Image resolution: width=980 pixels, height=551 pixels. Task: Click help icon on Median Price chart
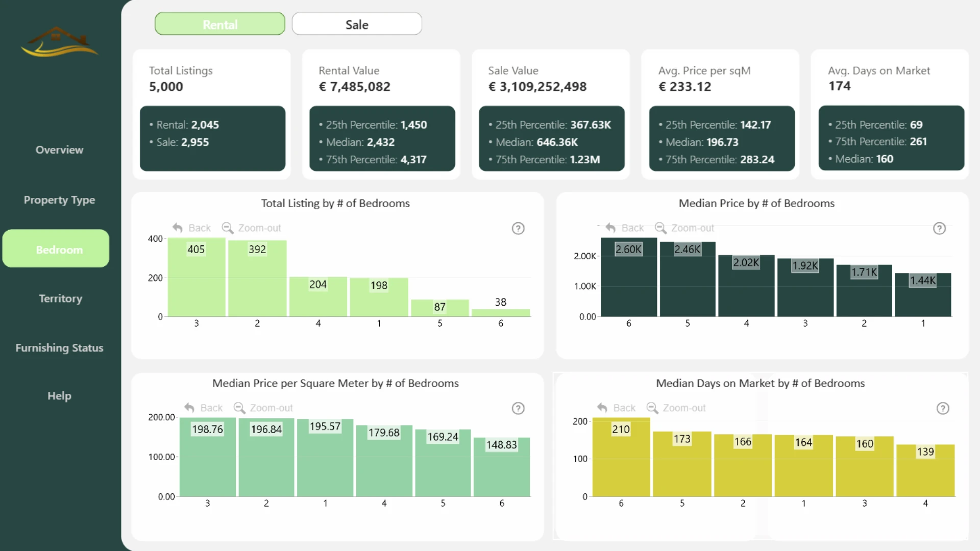coord(939,228)
